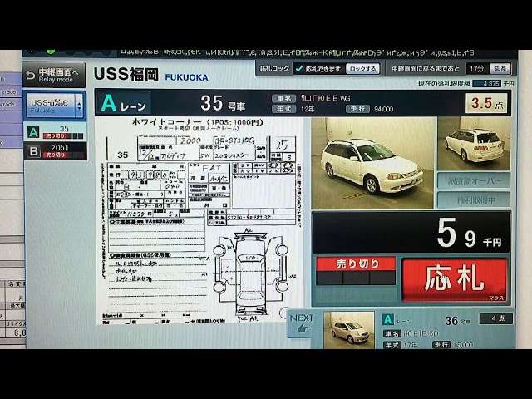The width and height of the screenshot is (532, 399).
Task: Click the NEXT pointing hand icon
Action: point(302,324)
